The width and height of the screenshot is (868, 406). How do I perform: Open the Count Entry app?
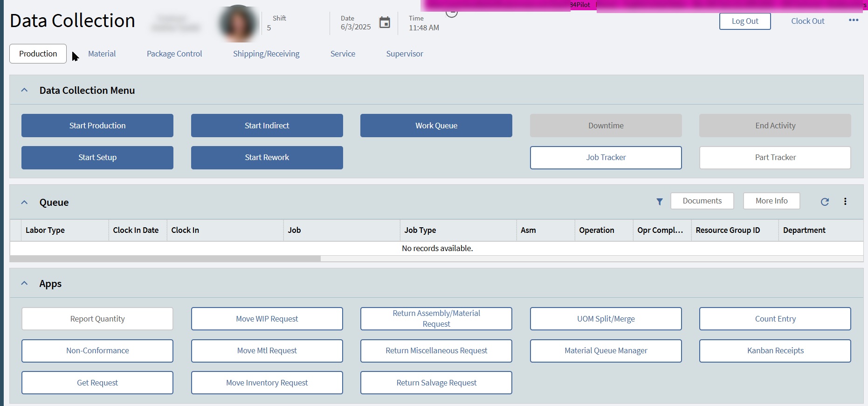click(x=775, y=319)
